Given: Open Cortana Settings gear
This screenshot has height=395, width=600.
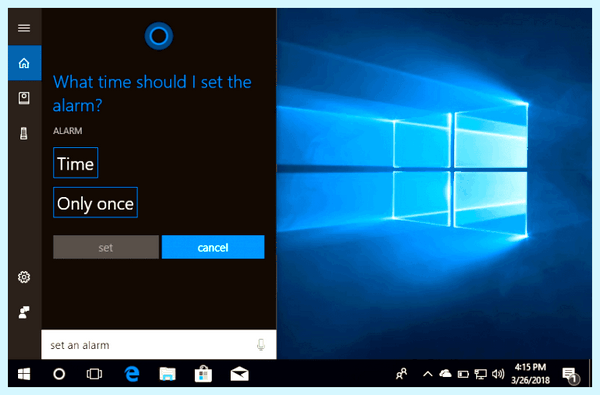Looking at the screenshot, I should pyautogui.click(x=24, y=277).
